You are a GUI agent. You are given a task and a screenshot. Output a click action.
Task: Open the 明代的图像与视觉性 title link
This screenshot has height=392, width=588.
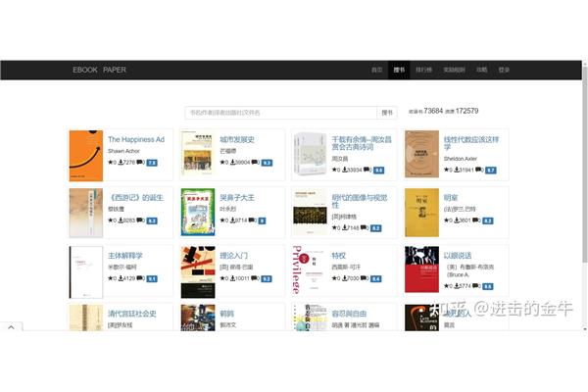point(360,201)
